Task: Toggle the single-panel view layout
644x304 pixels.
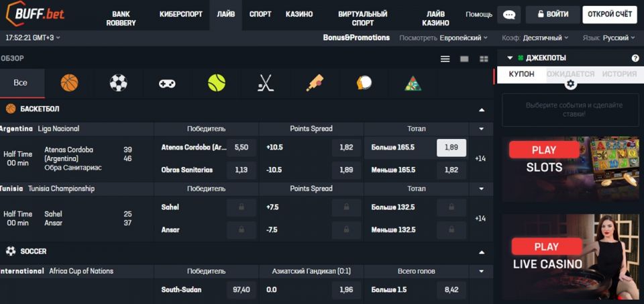Action: click(x=464, y=59)
